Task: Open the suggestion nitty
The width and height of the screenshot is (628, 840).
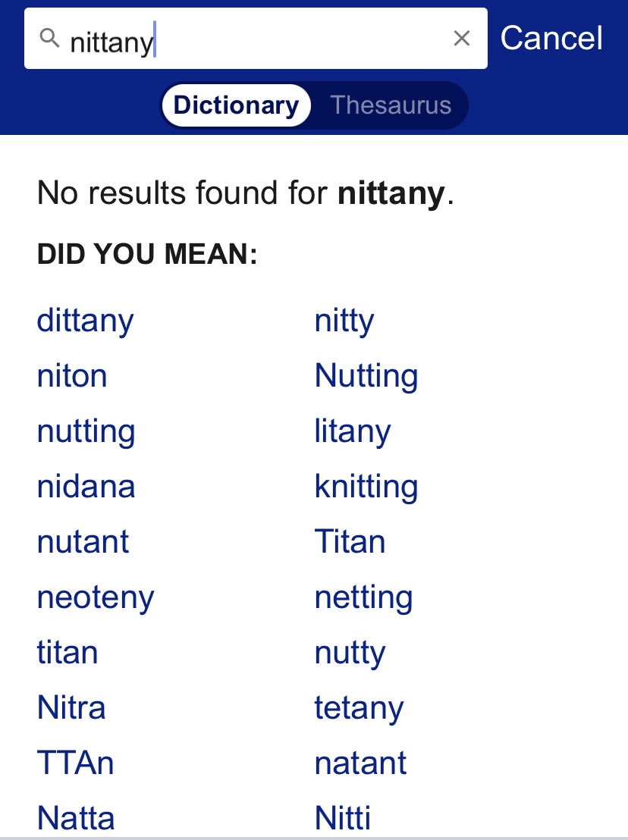Action: [x=344, y=321]
